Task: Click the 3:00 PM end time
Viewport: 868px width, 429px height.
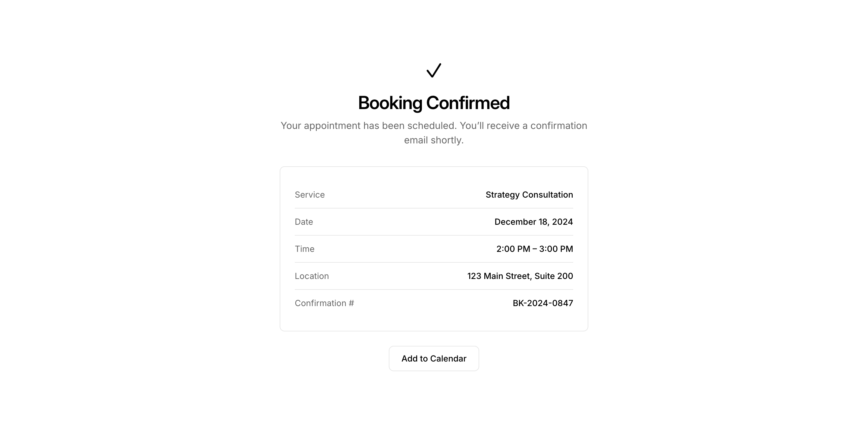Action: [x=556, y=249]
